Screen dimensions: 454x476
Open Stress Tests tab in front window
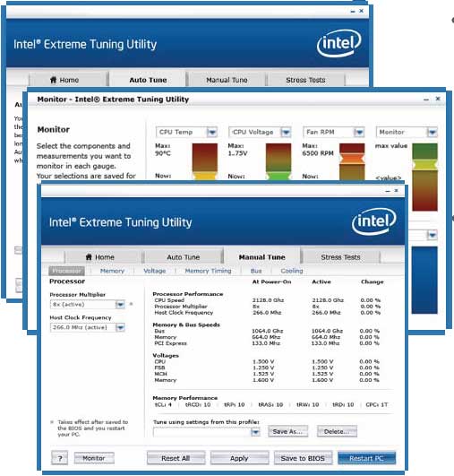click(340, 257)
